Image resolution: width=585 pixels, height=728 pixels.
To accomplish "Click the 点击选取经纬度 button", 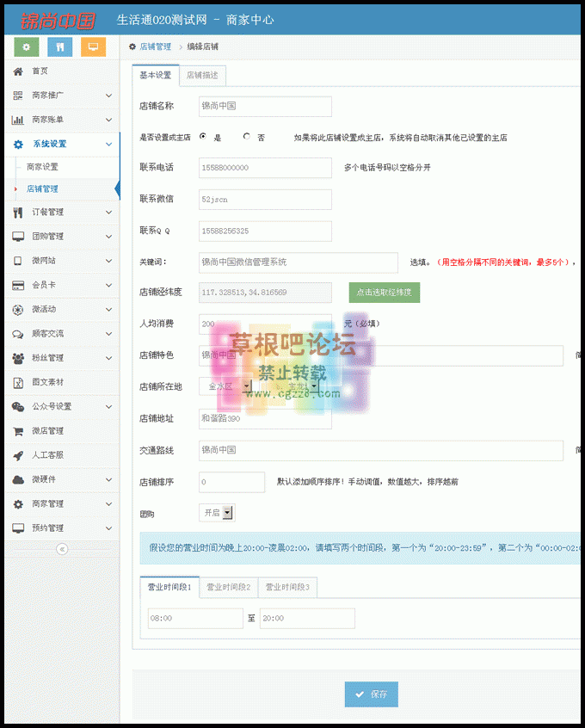I will (385, 293).
